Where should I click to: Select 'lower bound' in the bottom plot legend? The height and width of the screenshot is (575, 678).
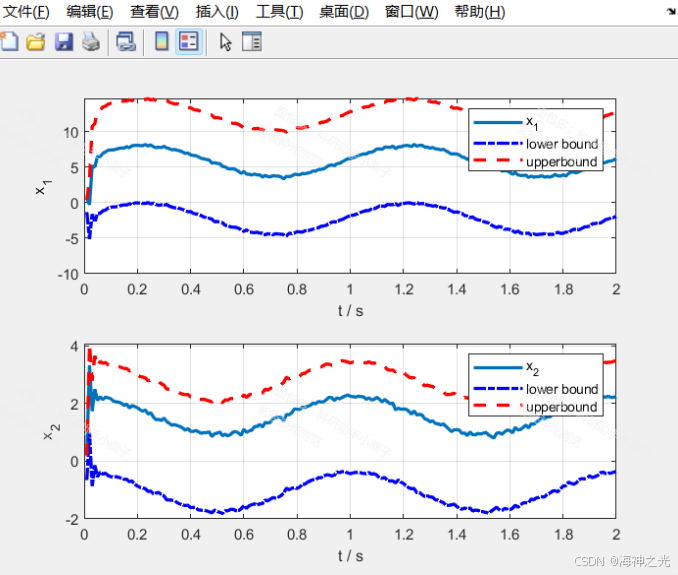pyautogui.click(x=536, y=389)
